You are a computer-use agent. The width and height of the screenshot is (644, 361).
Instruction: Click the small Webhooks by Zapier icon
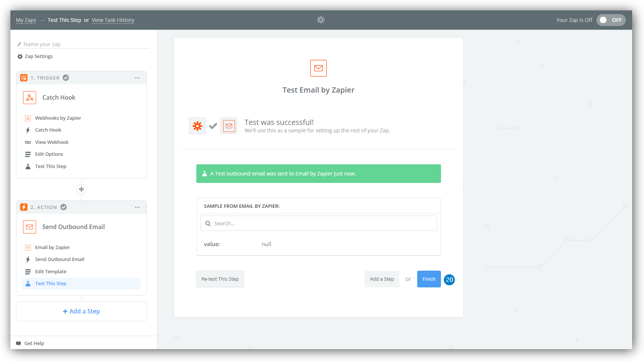[28, 118]
